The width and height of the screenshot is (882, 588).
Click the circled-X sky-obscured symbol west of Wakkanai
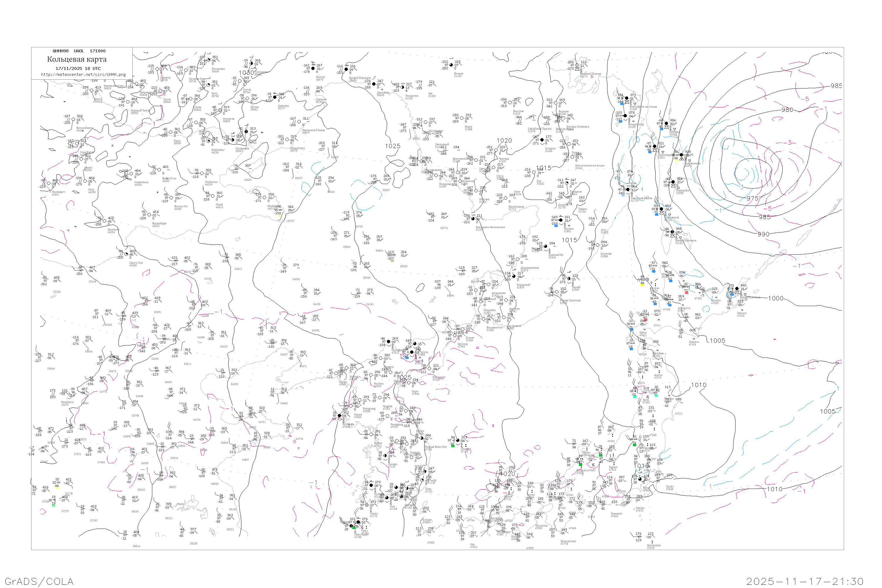click(647, 279)
